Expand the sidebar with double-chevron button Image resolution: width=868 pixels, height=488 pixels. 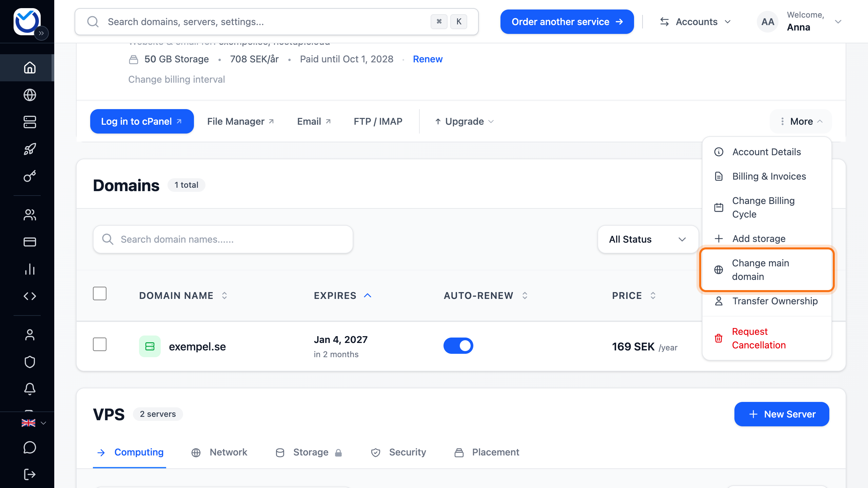41,33
